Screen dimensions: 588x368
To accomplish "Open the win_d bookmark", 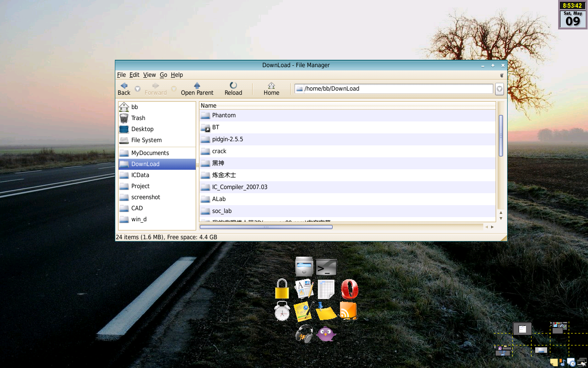I will (x=157, y=219).
